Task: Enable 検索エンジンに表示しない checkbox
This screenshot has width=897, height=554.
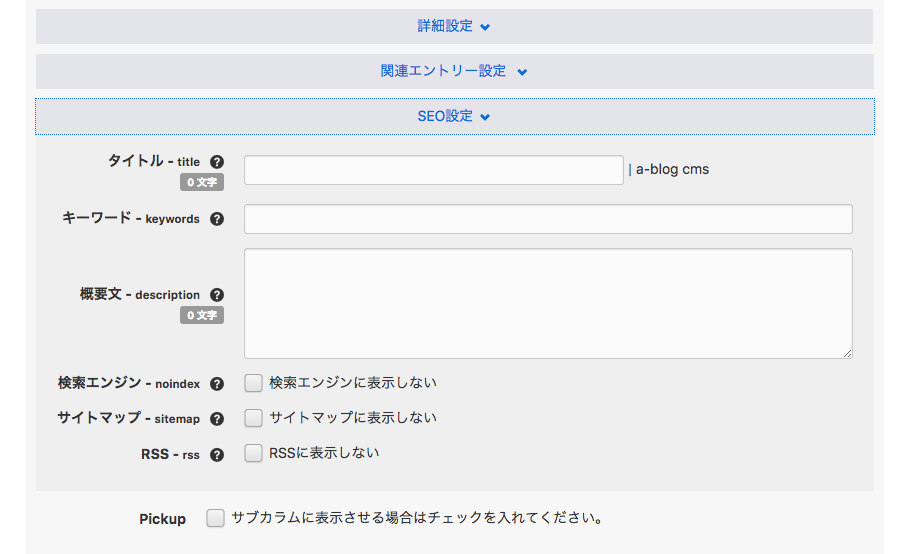Action: [254, 383]
